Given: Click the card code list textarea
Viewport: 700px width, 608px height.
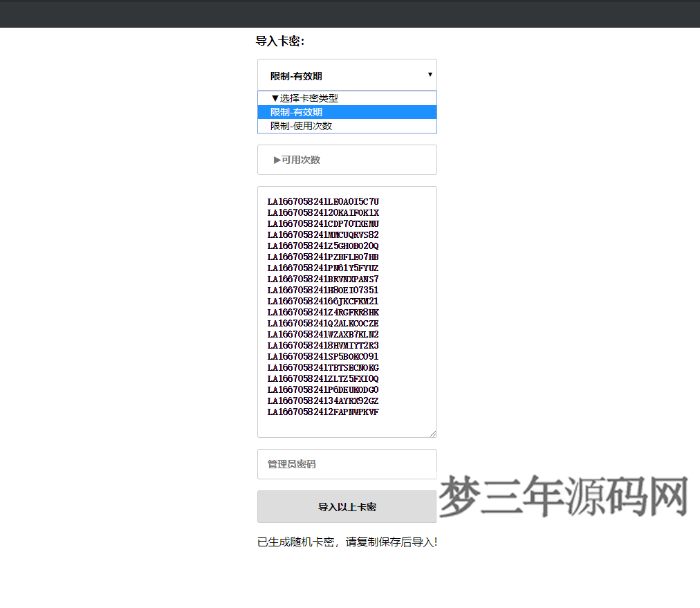Looking at the screenshot, I should coord(346,311).
